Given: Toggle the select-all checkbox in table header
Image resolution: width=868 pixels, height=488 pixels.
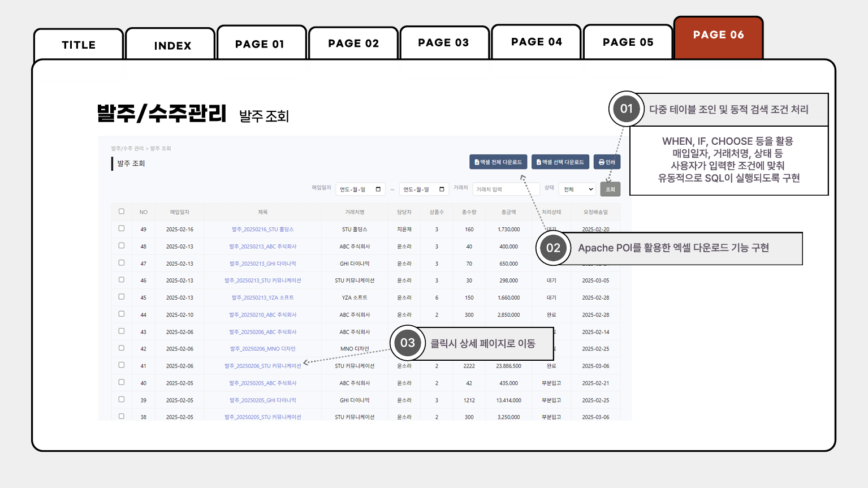Looking at the screenshot, I should tap(122, 211).
